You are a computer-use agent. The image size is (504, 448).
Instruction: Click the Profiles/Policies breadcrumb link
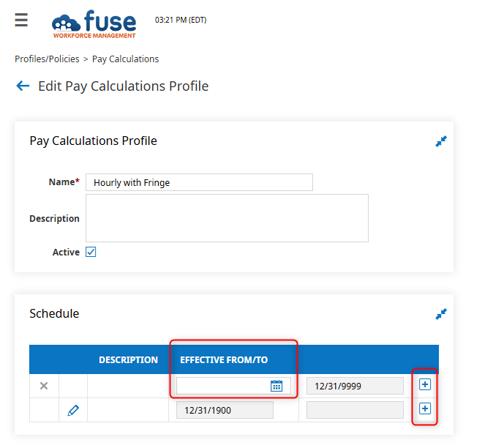(x=47, y=59)
